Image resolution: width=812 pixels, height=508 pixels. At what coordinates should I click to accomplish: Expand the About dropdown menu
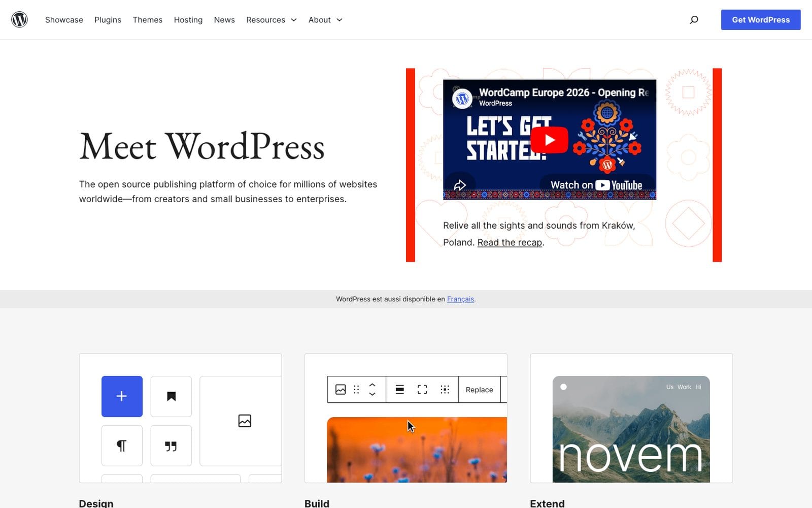[325, 20]
